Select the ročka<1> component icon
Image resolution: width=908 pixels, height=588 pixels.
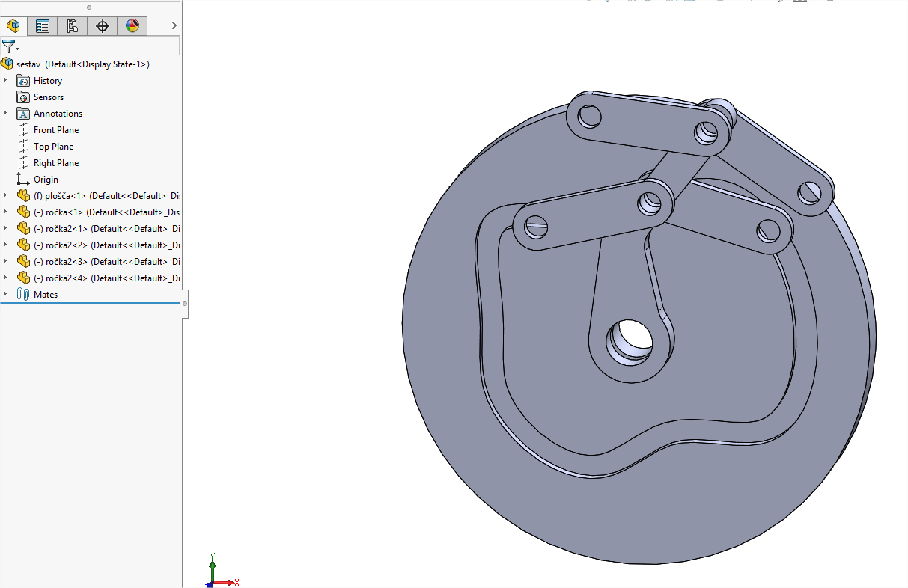coord(23,212)
